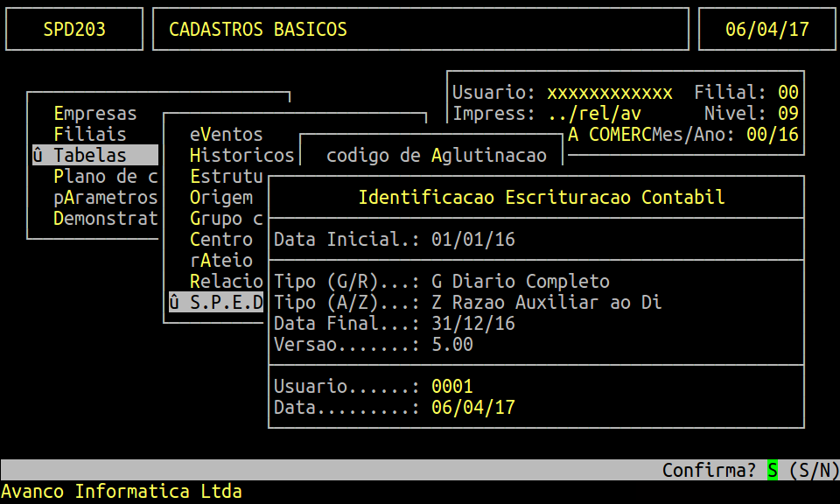Open the Filiais menu entry
Image resolution: width=840 pixels, height=504 pixels.
[90, 135]
